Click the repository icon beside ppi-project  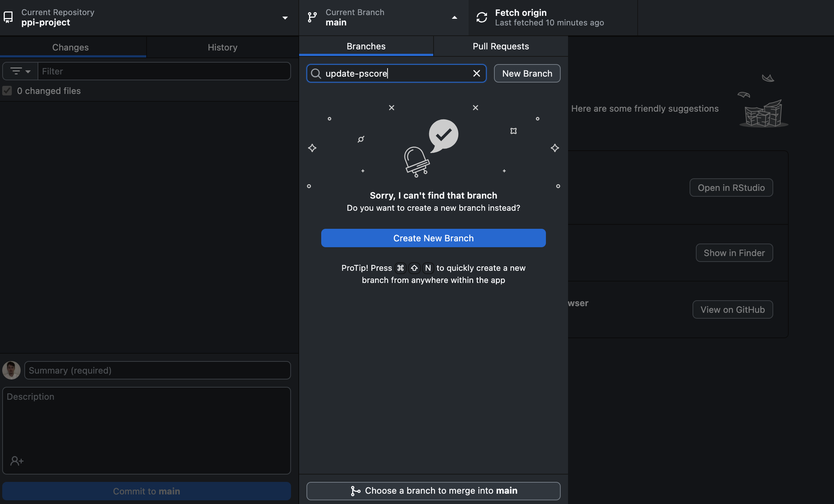click(8, 17)
